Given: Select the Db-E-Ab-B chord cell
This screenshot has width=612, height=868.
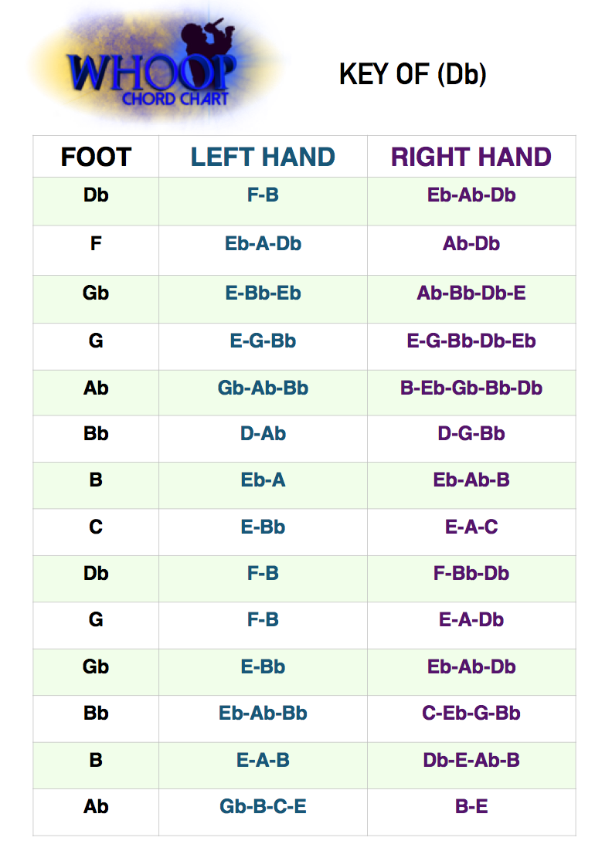Looking at the screenshot, I should (471, 761).
